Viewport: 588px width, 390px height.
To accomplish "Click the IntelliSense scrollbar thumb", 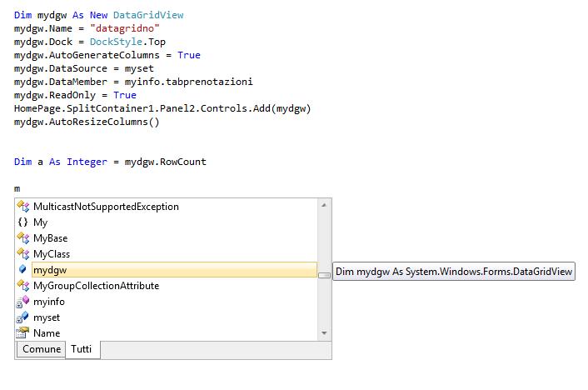I will click(x=324, y=276).
